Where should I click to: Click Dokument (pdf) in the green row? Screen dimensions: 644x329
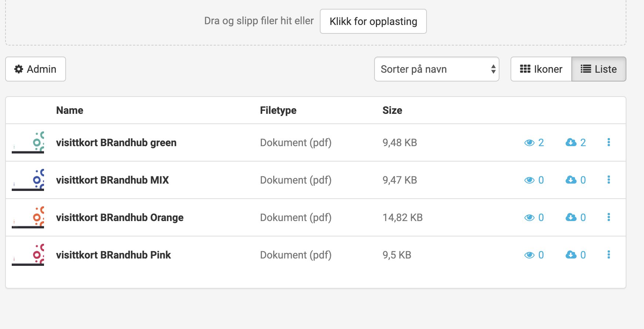tap(296, 142)
